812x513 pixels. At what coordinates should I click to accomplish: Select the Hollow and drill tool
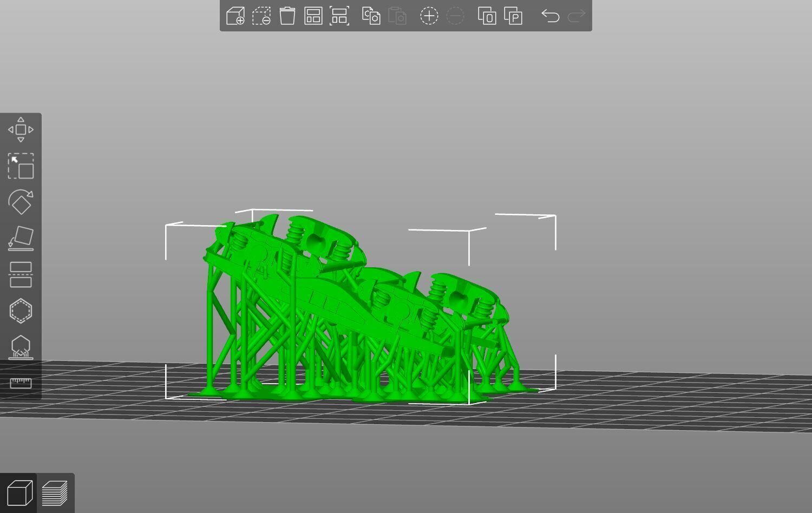click(21, 311)
